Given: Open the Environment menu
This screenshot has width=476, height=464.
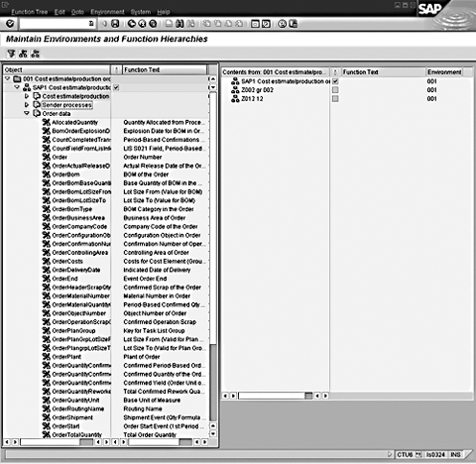Looking at the screenshot, I should tap(107, 12).
